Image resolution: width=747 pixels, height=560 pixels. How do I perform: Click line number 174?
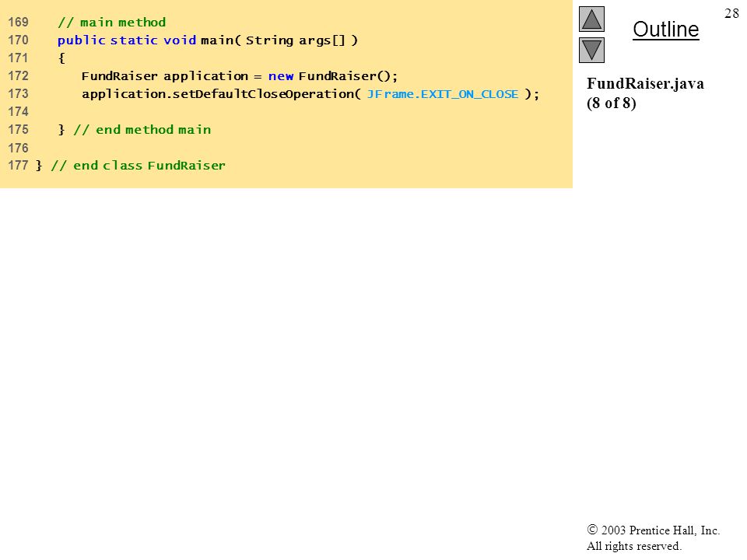point(18,112)
